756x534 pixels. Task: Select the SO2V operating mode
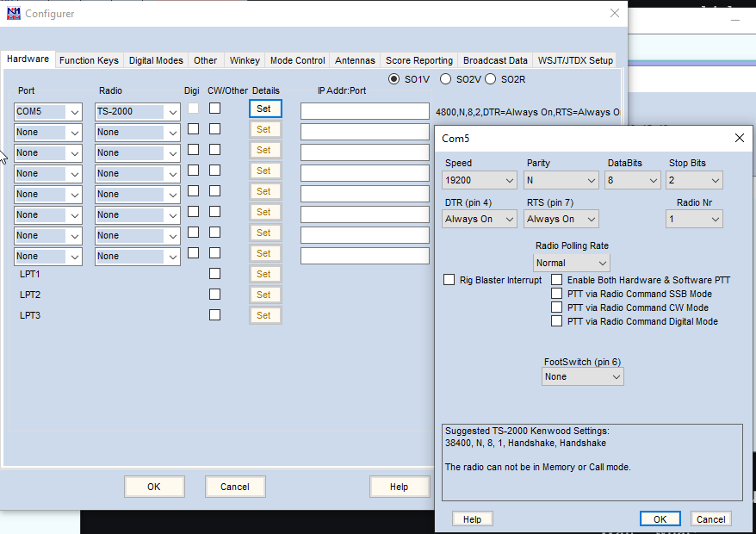click(445, 78)
